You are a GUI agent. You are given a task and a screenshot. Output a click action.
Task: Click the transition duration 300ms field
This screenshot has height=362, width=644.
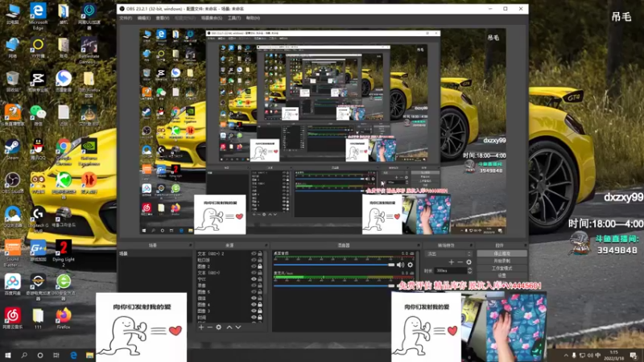(450, 271)
